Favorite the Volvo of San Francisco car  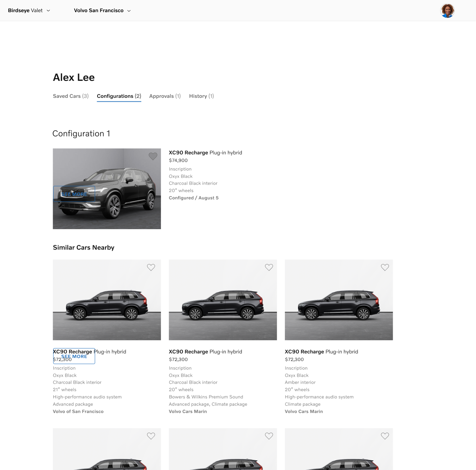coord(151,267)
